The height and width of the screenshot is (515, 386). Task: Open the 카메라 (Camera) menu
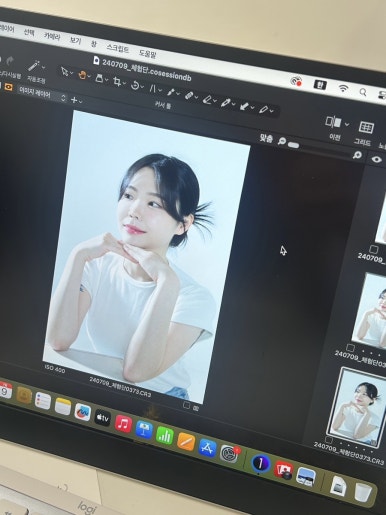(52, 36)
